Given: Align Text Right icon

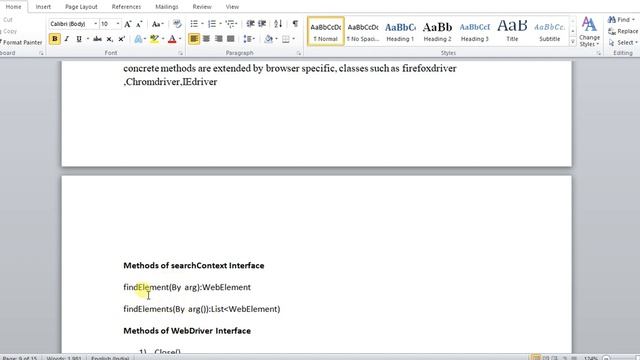Looking at the screenshot, I should pyautogui.click(x=218, y=39).
